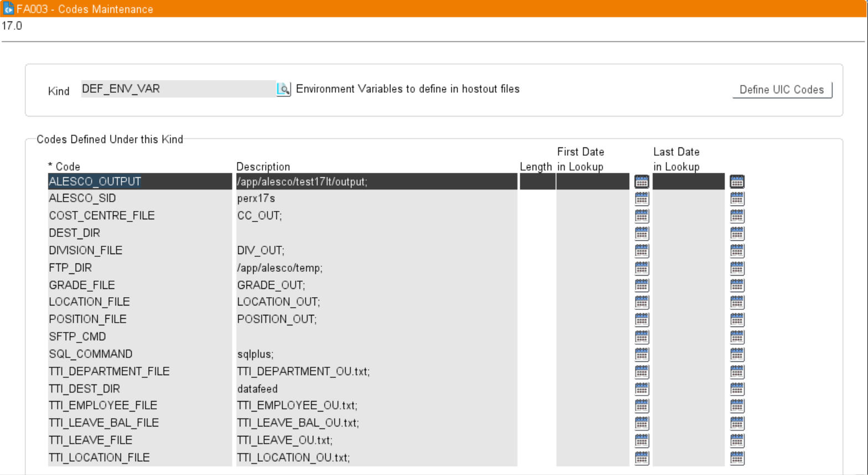868x475 pixels.
Task: Open Last Date calendar for GRADE_FILE row
Action: [737, 285]
